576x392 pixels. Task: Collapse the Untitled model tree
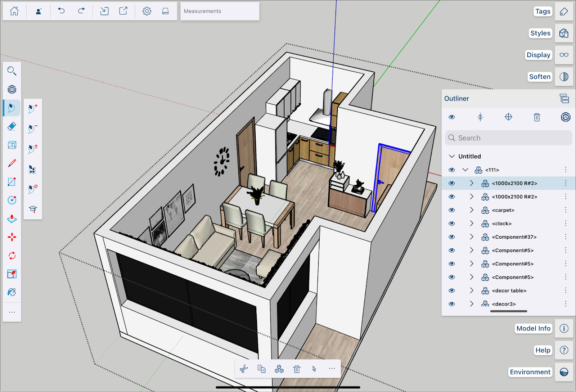tap(452, 156)
